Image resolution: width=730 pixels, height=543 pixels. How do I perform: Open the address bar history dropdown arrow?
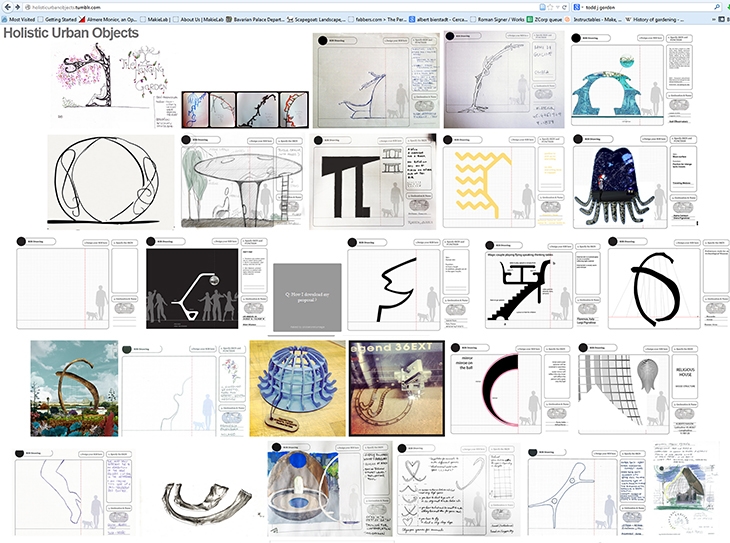coord(558,7)
